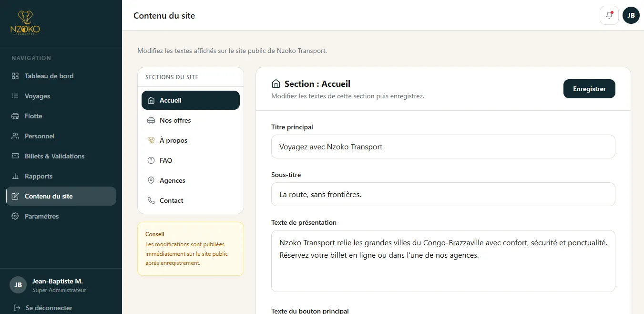Open the Flotte menu item

pos(61,116)
